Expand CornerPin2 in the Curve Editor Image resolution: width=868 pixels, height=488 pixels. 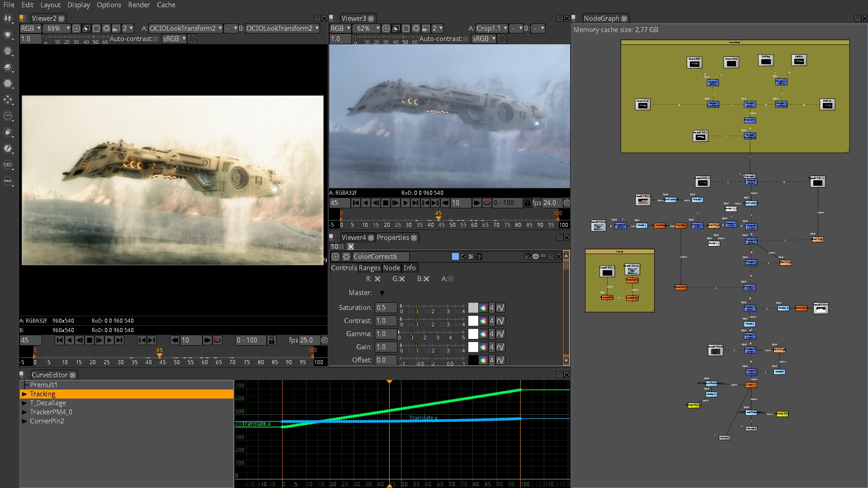point(24,421)
